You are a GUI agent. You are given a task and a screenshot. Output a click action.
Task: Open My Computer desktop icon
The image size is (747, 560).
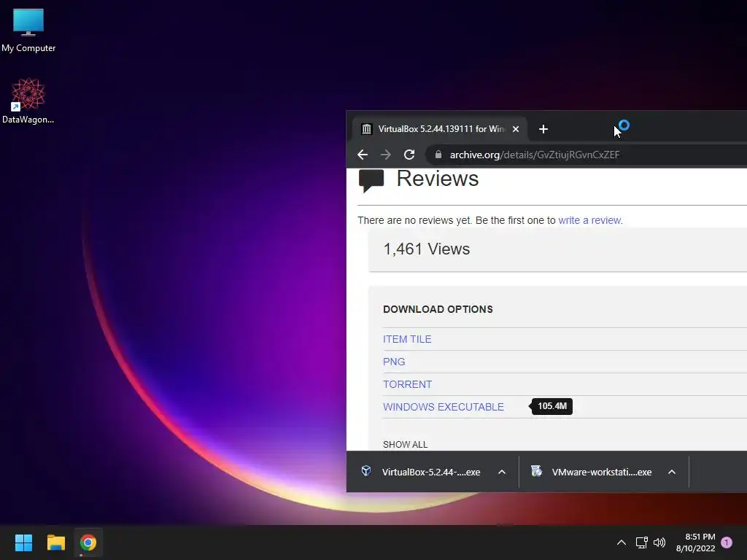(28, 30)
